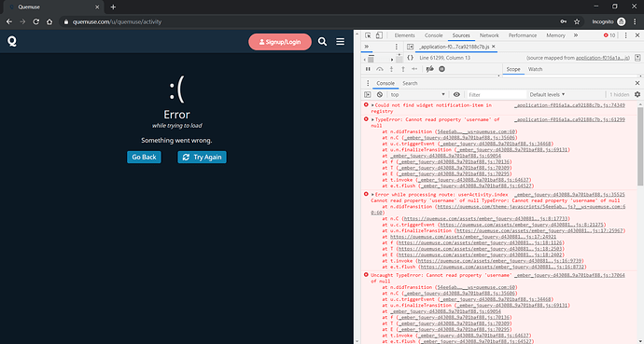Toggle the live expression eye icon
This screenshot has width=644, height=344.
456,95
